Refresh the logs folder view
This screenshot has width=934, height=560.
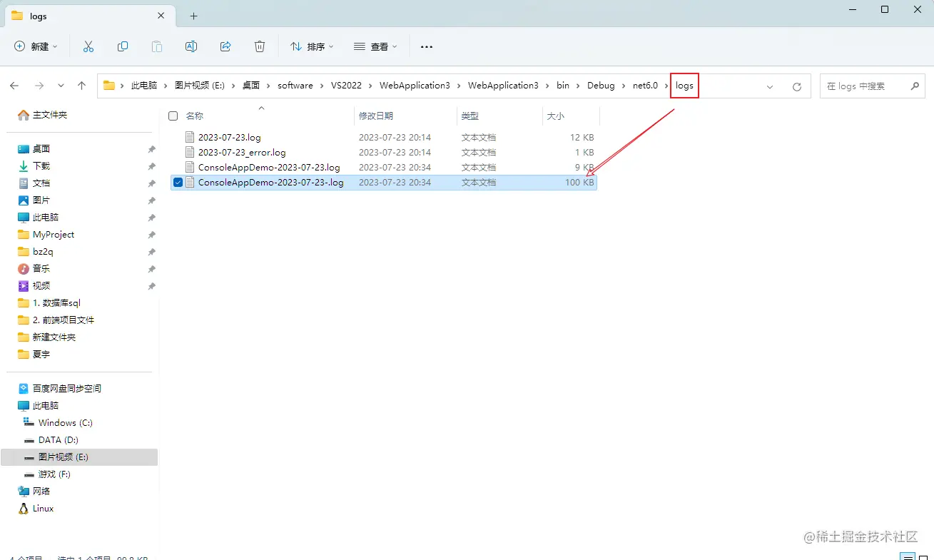coord(797,86)
